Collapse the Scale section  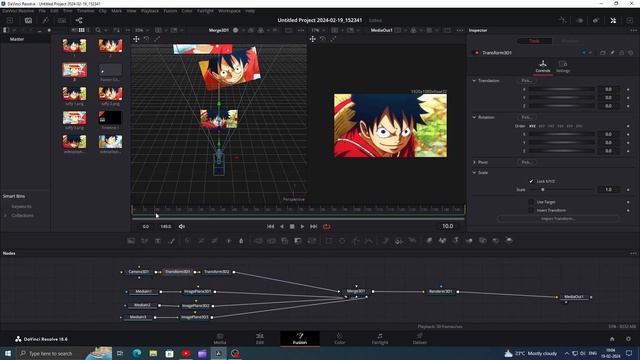tap(474, 173)
